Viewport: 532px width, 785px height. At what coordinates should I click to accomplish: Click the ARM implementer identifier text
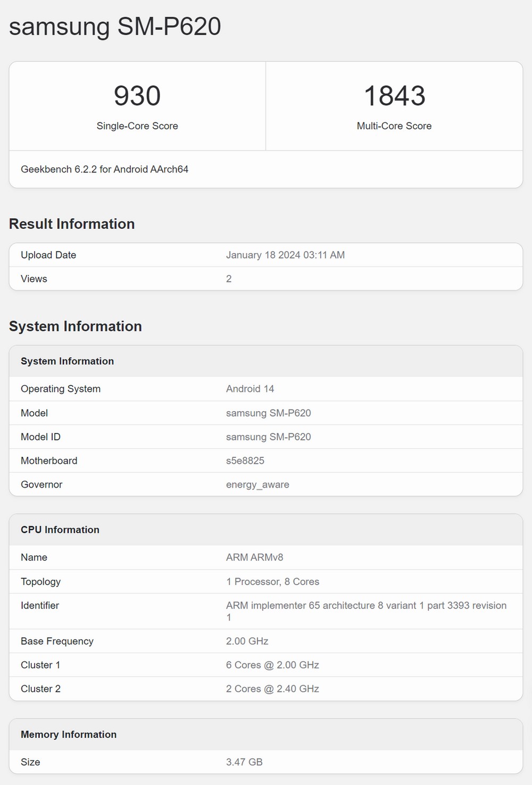point(366,606)
